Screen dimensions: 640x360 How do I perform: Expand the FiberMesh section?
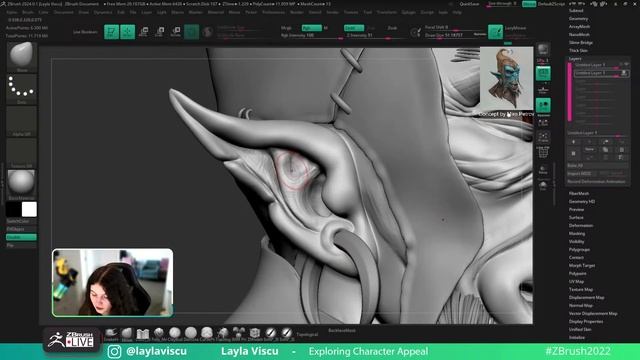coord(579,193)
